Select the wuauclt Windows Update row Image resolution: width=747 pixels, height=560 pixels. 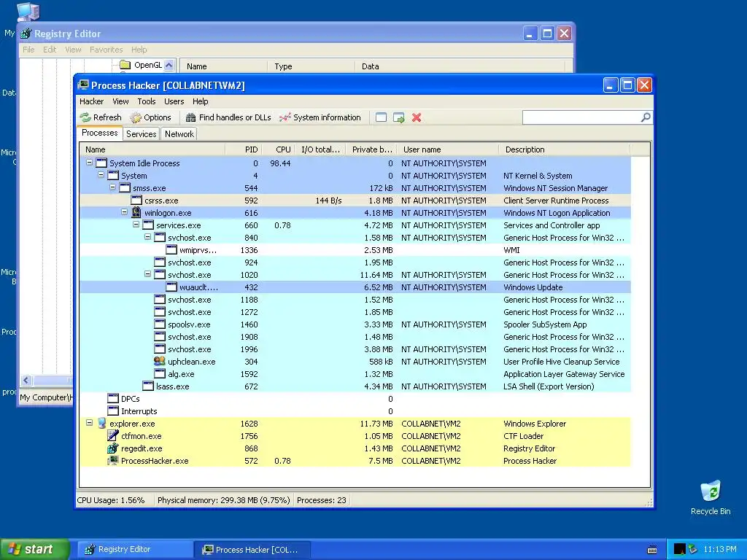pyautogui.click(x=355, y=287)
